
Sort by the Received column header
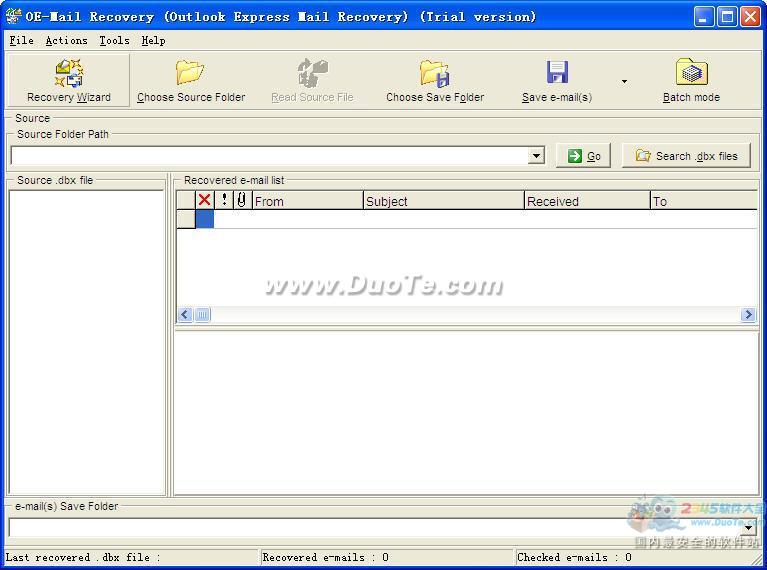[x=587, y=201]
